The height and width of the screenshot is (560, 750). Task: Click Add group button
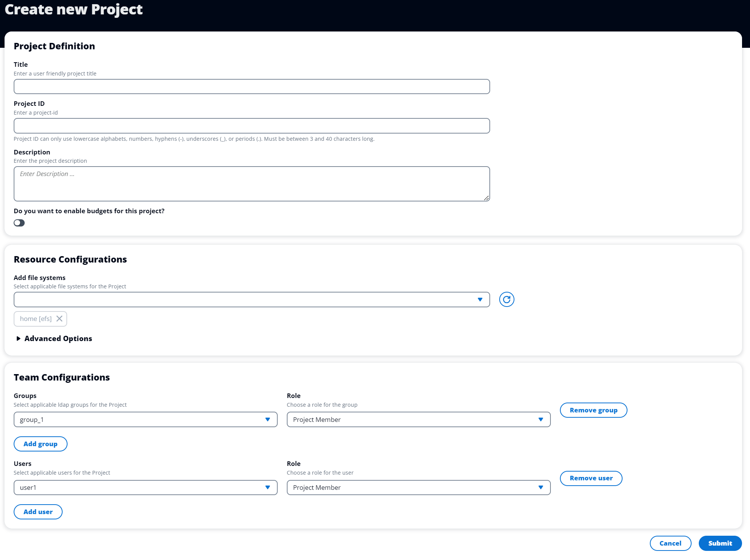(x=40, y=444)
